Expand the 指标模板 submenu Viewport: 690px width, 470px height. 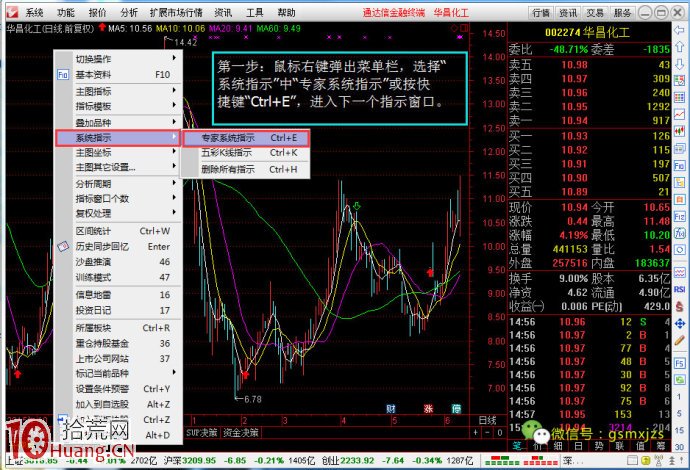(118, 106)
